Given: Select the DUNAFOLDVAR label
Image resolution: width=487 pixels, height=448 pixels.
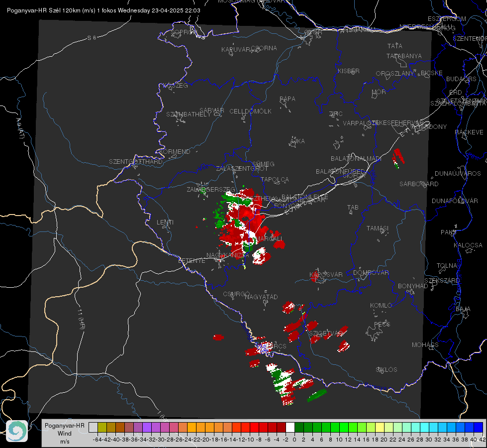Looking at the screenshot, I should [455, 201].
